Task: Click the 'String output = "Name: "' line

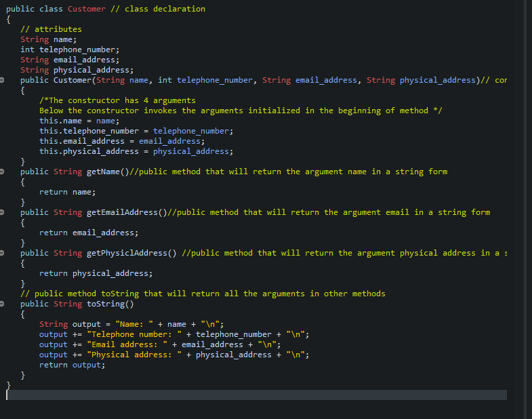Action: 131,324
